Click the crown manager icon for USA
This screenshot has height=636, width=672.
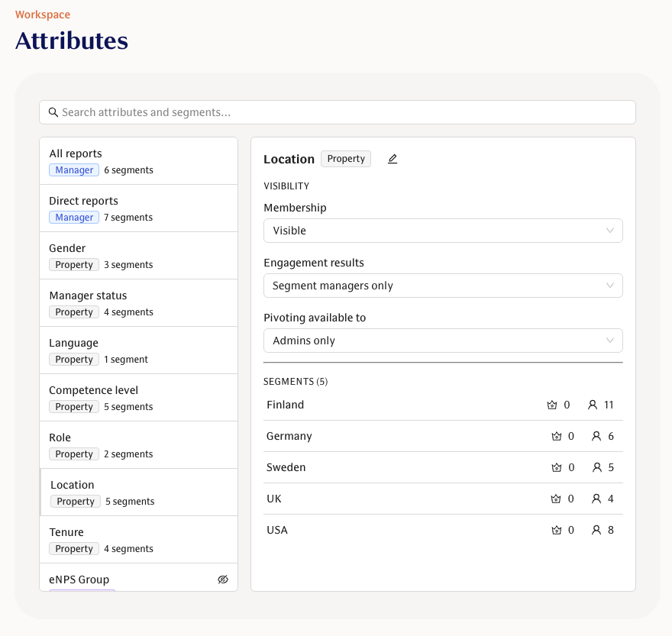click(x=557, y=531)
